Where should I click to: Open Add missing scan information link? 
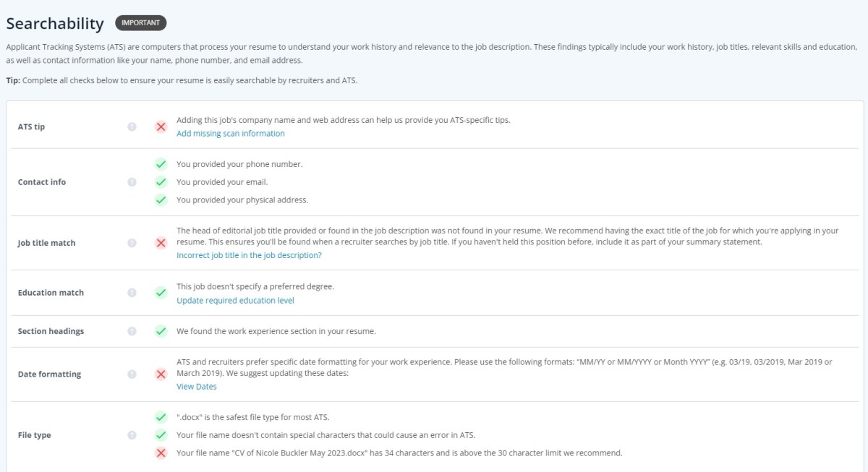coord(231,134)
